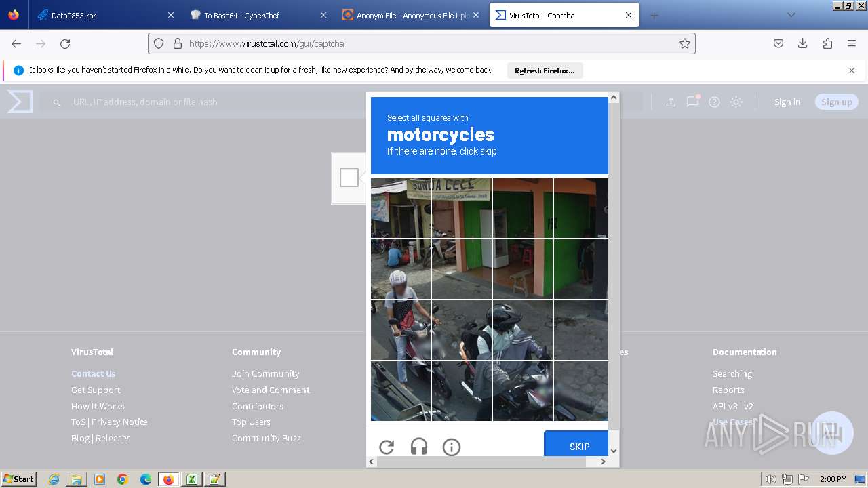Open Vote and Comment link

pos(271,390)
